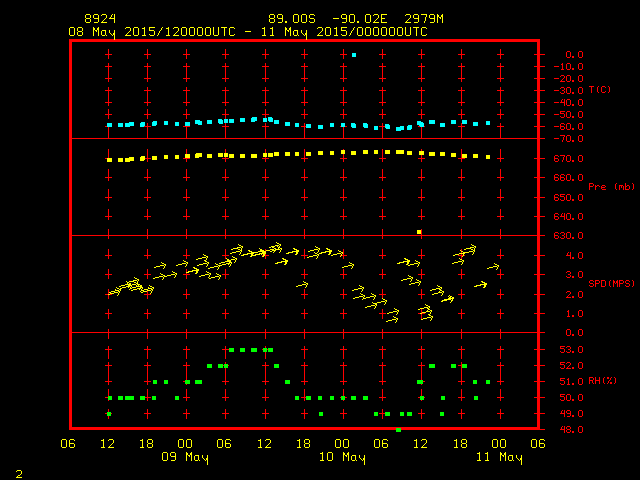Select the T(C) temperature axis label
640x480 pixels.
[x=600, y=90]
